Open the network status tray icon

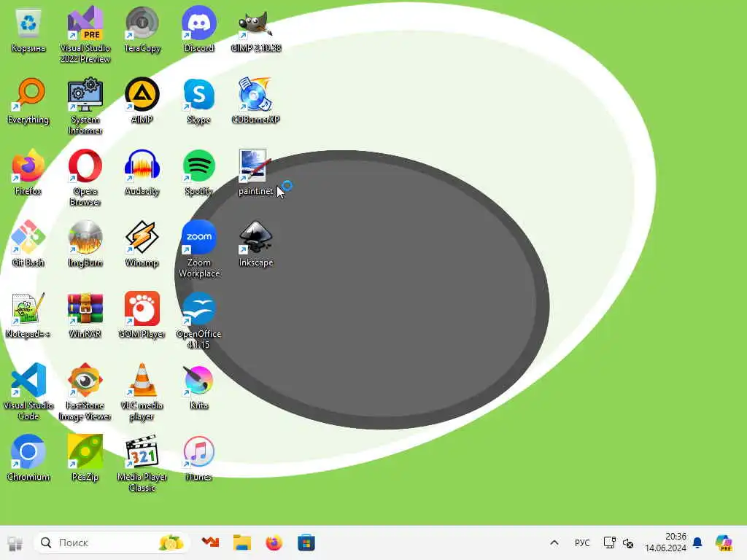tap(609, 542)
